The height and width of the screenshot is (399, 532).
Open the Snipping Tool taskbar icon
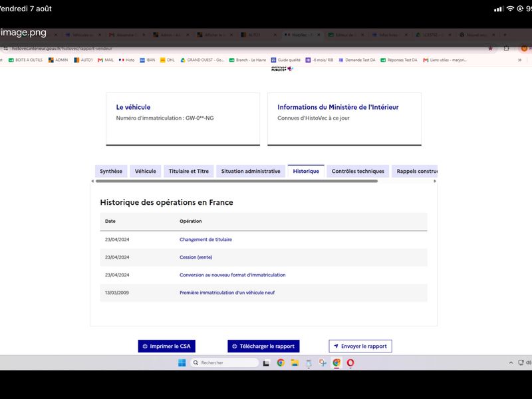pos(323,362)
